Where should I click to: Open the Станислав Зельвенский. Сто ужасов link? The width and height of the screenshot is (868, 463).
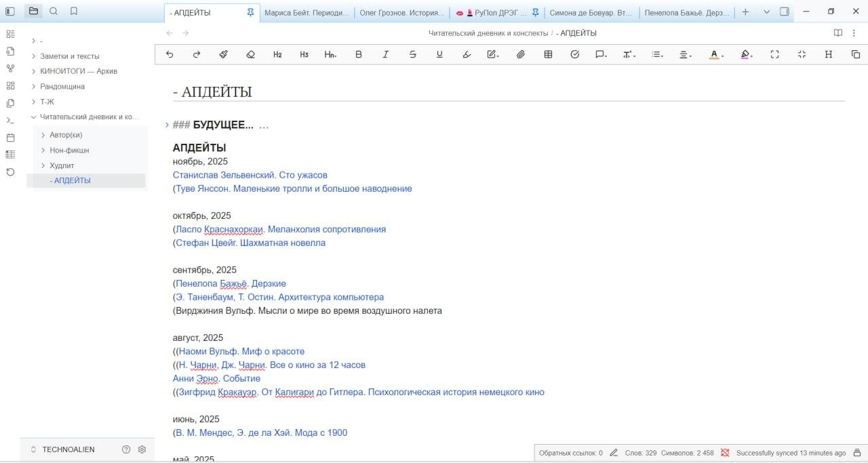[250, 175]
